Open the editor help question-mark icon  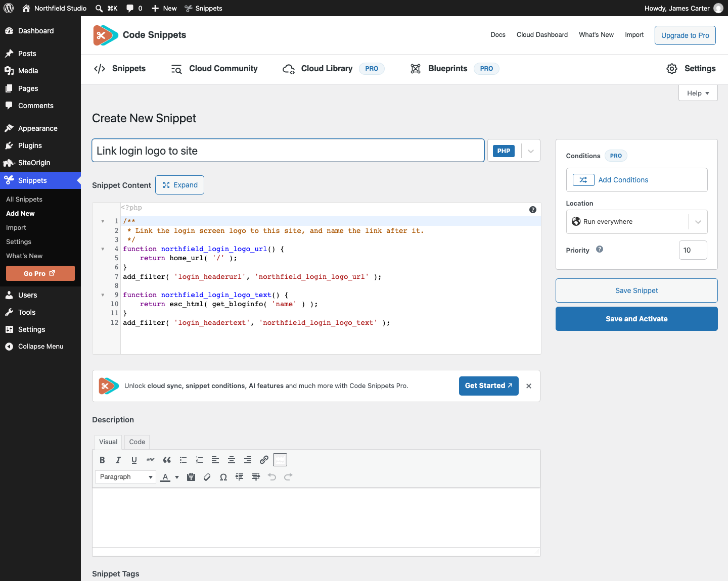[533, 210]
